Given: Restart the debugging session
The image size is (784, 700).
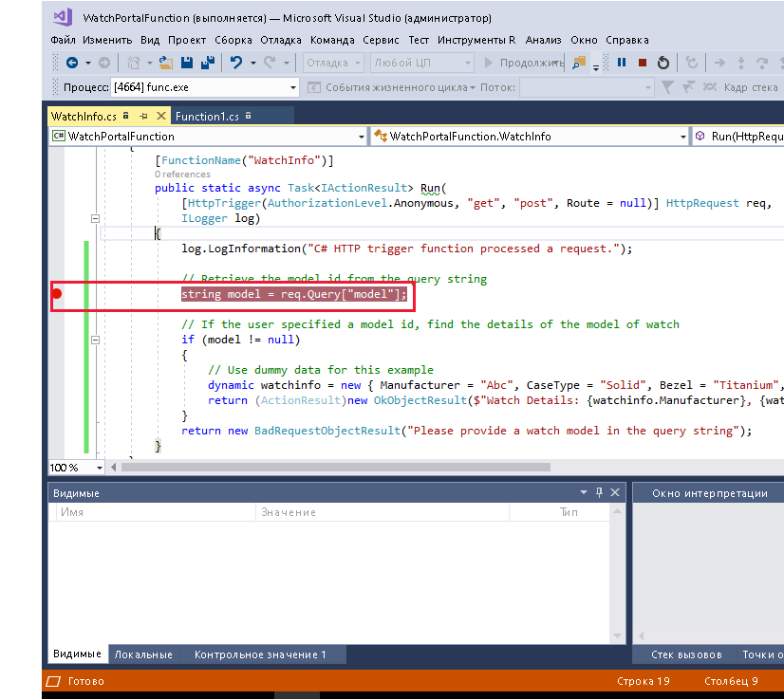Looking at the screenshot, I should 663,63.
